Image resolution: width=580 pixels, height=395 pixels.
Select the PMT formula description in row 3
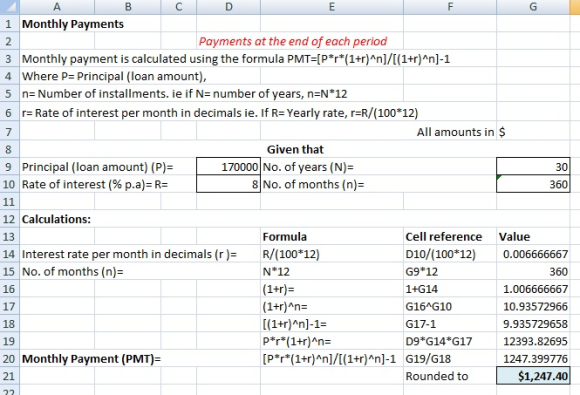[236, 59]
